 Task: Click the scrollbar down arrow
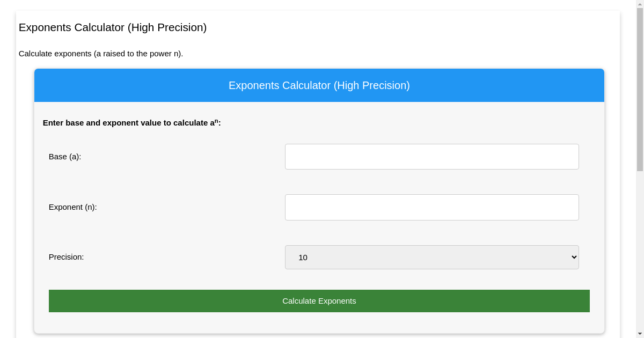click(x=639, y=334)
